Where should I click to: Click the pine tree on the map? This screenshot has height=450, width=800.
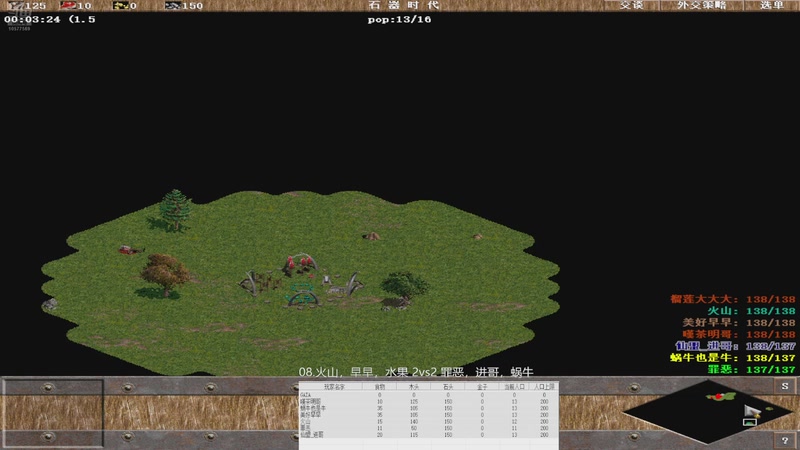tap(175, 210)
